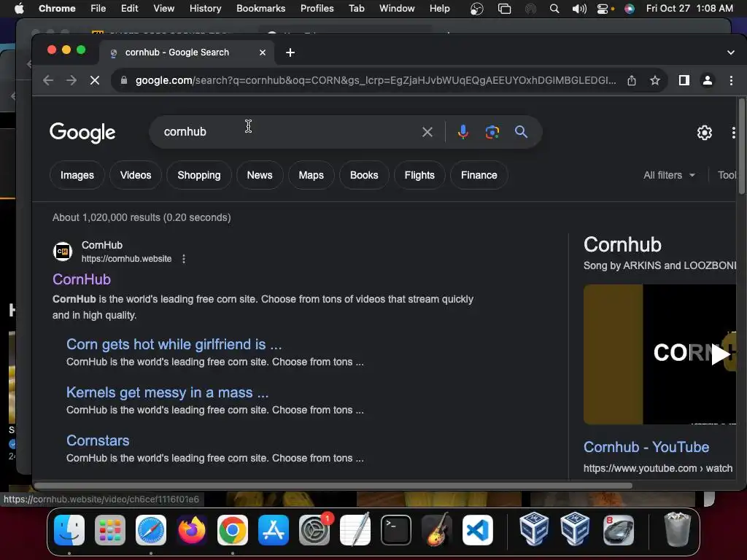The height and width of the screenshot is (560, 747).
Task: Click the forward navigation arrow
Action: point(71,80)
